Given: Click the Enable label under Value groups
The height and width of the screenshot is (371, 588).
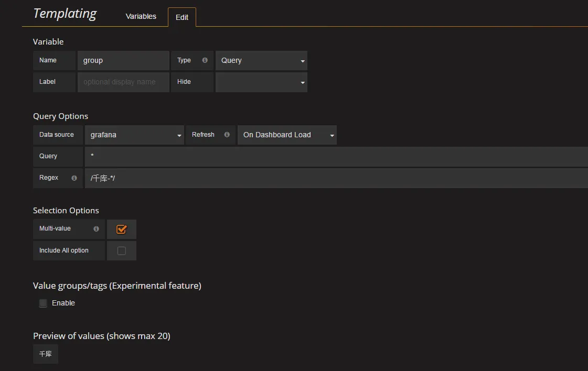Looking at the screenshot, I should tap(63, 303).
